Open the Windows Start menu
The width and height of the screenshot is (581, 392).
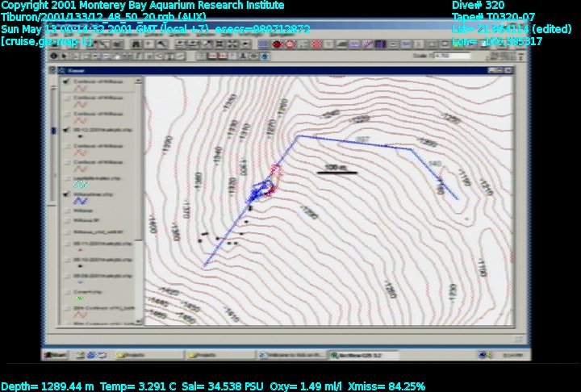point(55,354)
